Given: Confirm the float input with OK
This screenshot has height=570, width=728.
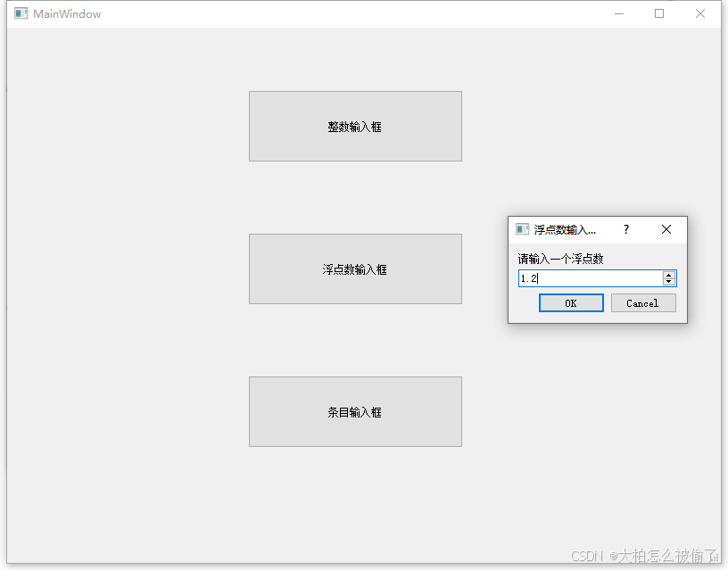Looking at the screenshot, I should (571, 303).
